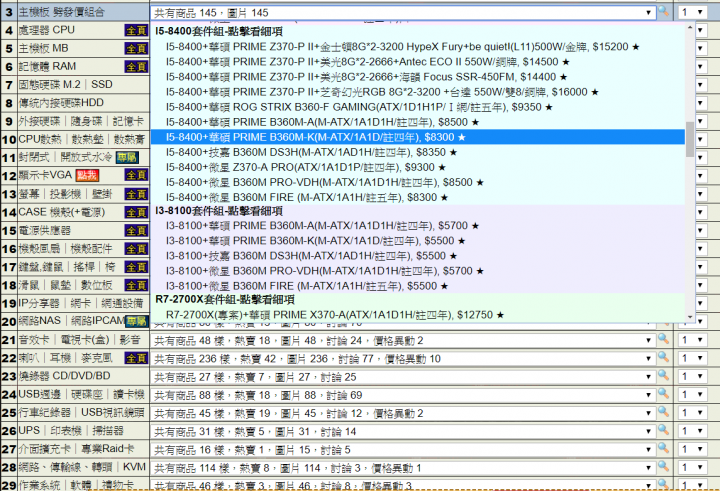Collapse the 共有商品 145 product dropdown
Screen dimensions: 720x491
tap(403, 13)
